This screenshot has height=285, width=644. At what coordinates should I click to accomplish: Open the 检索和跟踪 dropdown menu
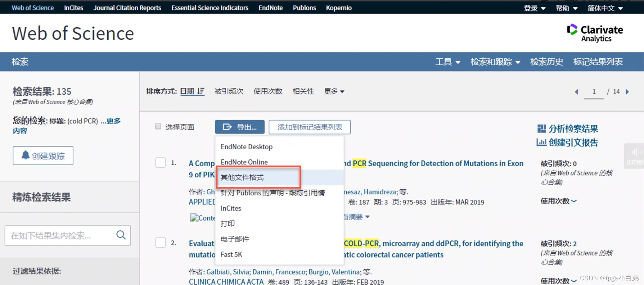point(495,62)
